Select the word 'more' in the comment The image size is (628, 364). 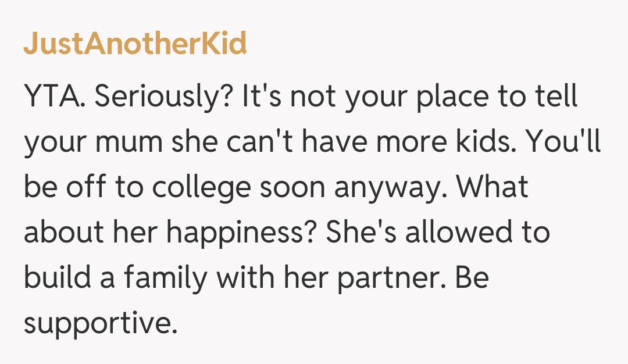point(394,143)
